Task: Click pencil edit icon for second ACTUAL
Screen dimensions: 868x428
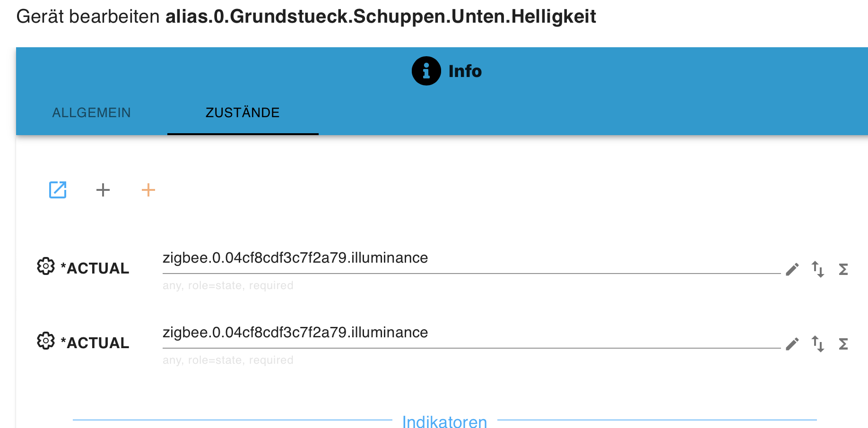Action: click(x=792, y=344)
